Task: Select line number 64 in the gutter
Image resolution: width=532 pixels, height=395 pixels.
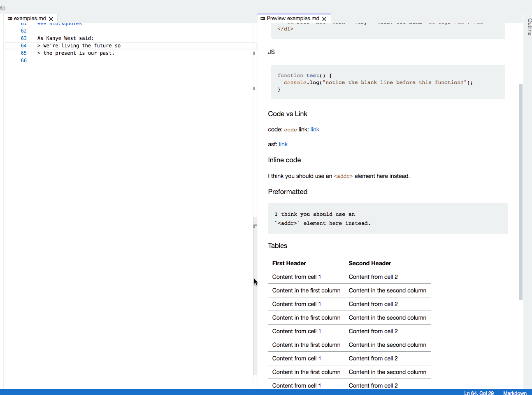Action: 23,45
